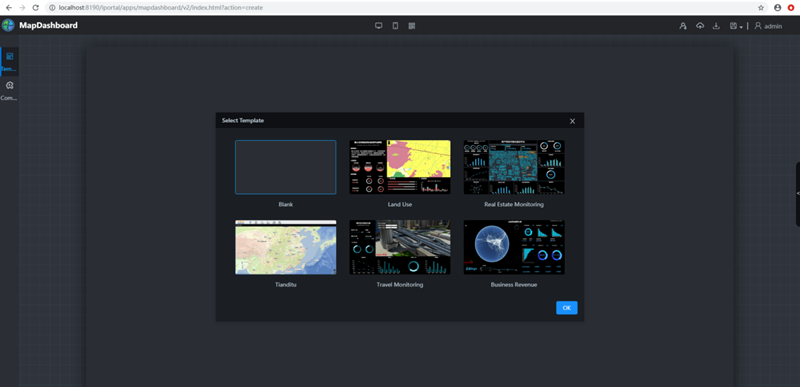Click the Business Revenue label text
This screenshot has height=387, width=800.
click(514, 285)
